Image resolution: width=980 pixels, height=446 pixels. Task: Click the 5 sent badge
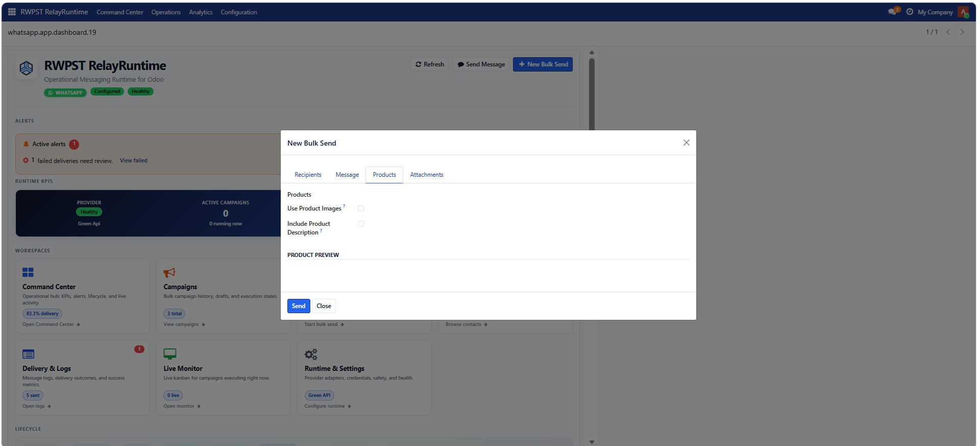[x=33, y=395]
